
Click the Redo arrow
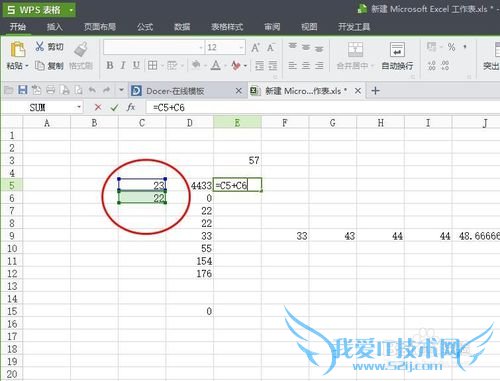pyautogui.click(x=106, y=90)
